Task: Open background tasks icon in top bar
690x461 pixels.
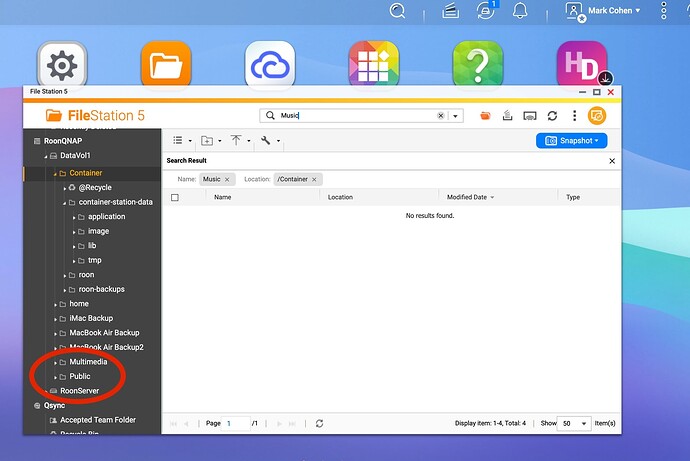Action: (451, 11)
